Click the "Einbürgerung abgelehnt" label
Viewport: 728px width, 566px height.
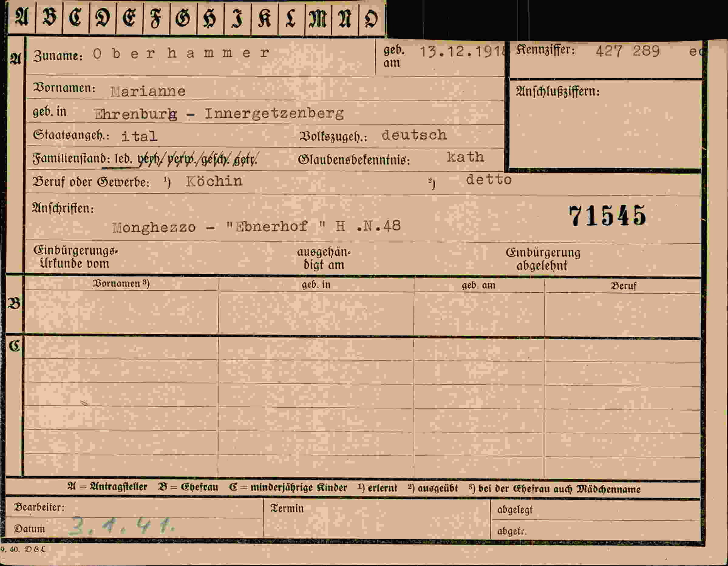[x=543, y=259]
